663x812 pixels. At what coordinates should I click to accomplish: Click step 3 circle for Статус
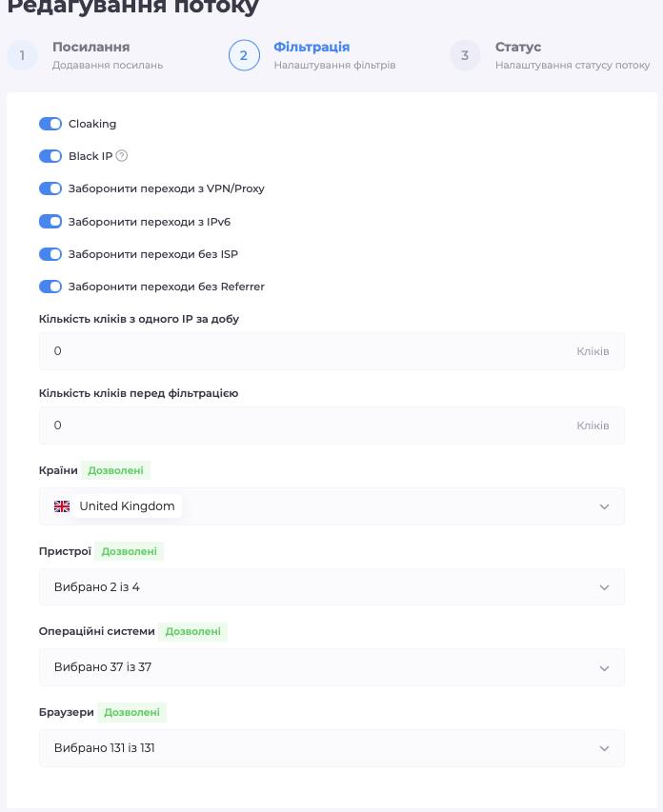(465, 55)
